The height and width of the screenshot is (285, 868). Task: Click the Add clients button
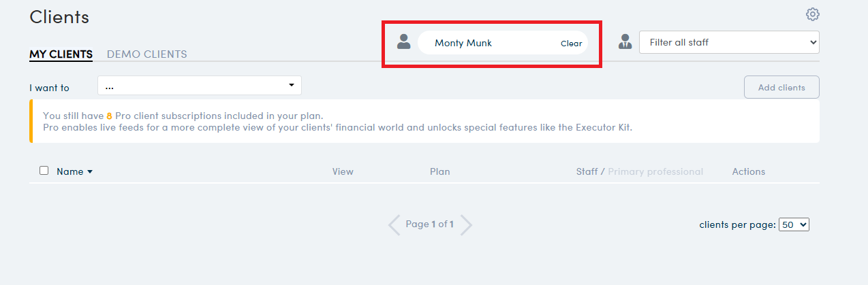tap(781, 87)
